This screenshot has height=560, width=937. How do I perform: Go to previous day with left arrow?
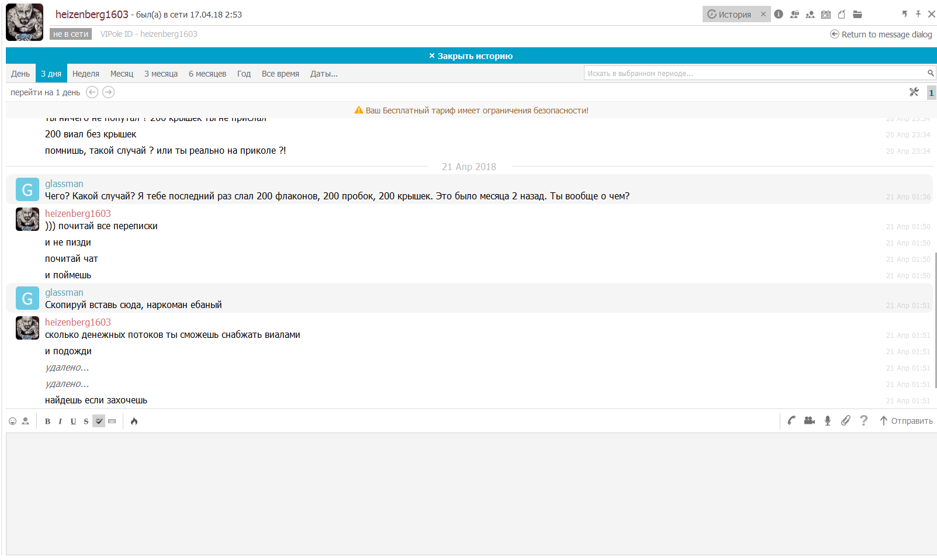pyautogui.click(x=92, y=92)
